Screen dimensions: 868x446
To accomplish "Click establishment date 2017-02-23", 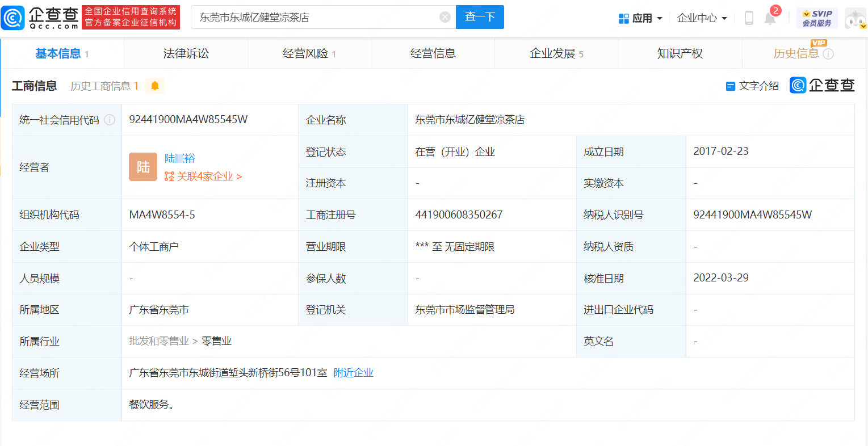I will [x=721, y=151].
